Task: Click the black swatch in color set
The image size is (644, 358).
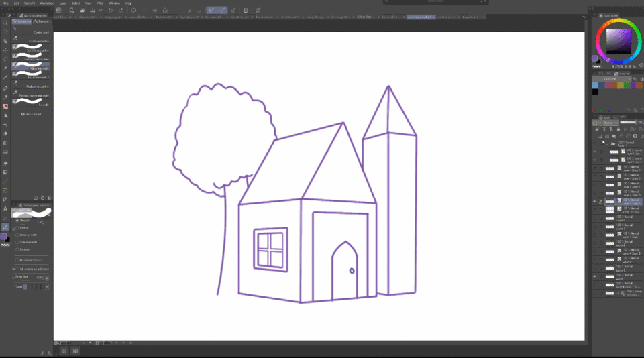Action: 595,92
